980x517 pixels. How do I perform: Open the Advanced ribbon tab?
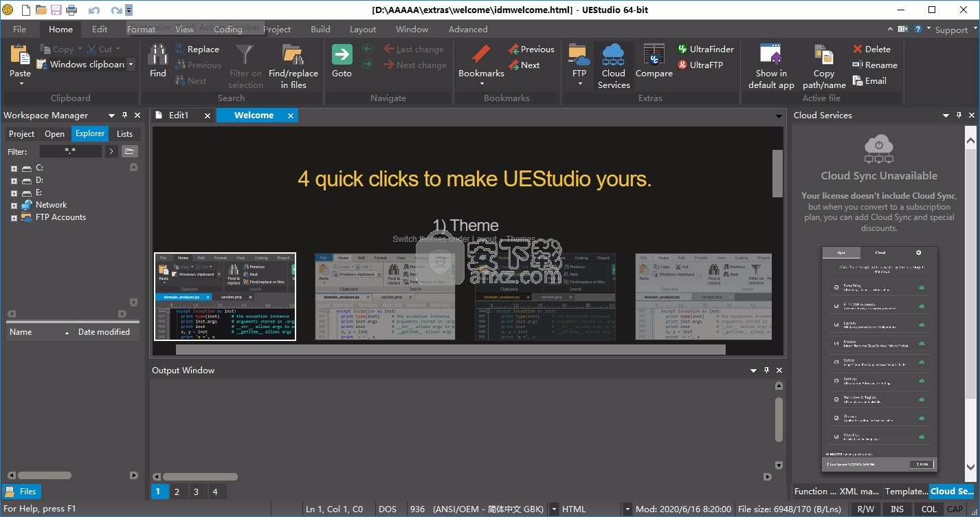(468, 29)
